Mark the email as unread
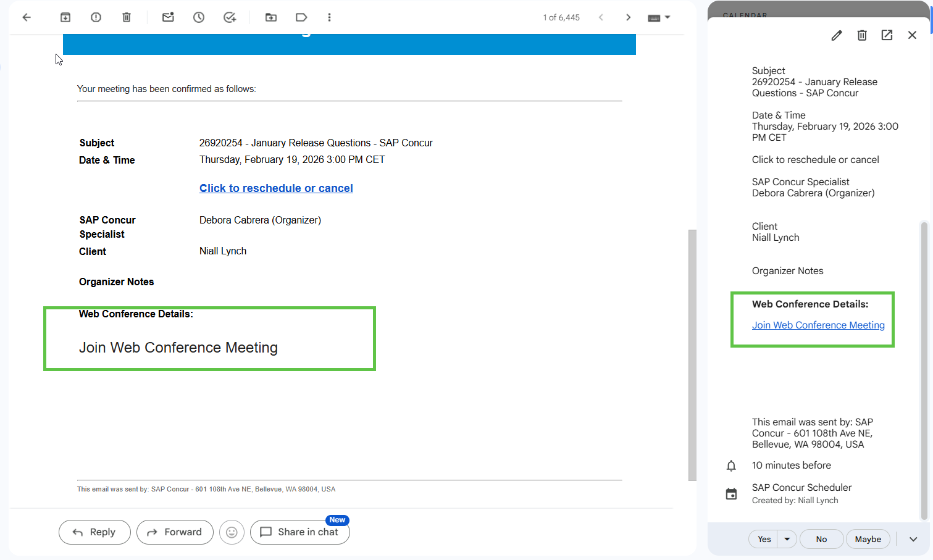The height and width of the screenshot is (560, 933). [168, 17]
